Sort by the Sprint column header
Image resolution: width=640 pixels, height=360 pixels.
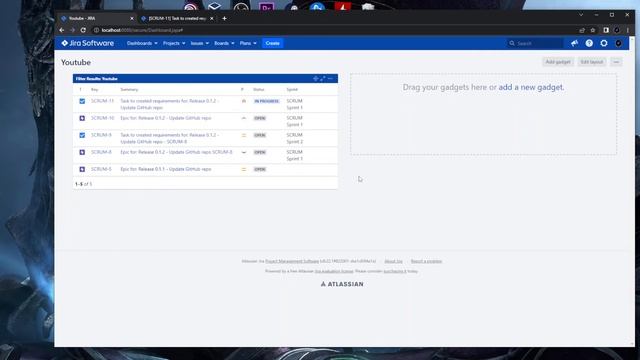(292, 89)
